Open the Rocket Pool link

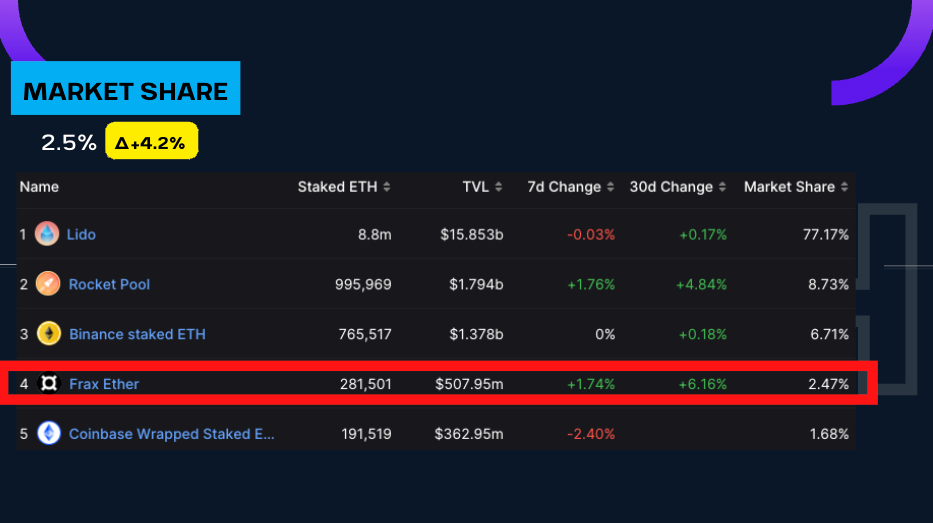(x=109, y=284)
